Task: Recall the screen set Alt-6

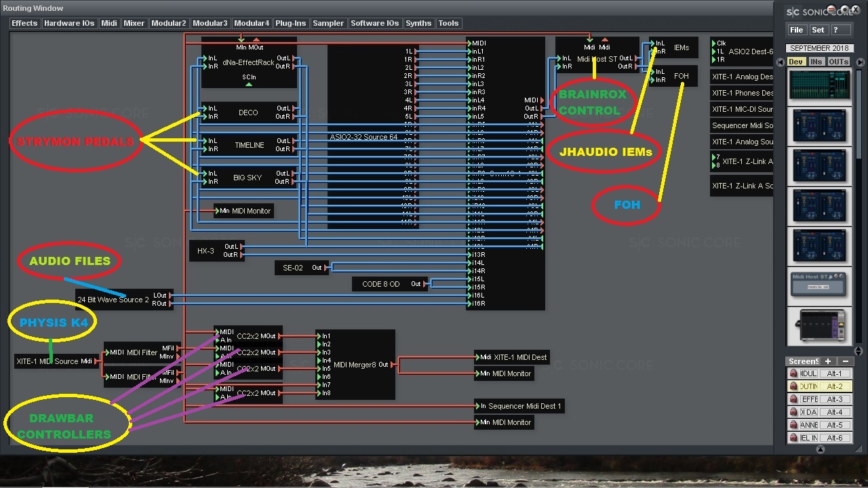Action: [x=834, y=438]
